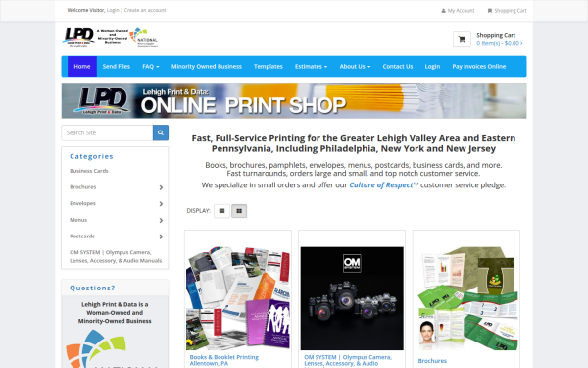Click the Questions? panel heading
Image resolution: width=588 pixels, height=368 pixels.
pos(92,288)
